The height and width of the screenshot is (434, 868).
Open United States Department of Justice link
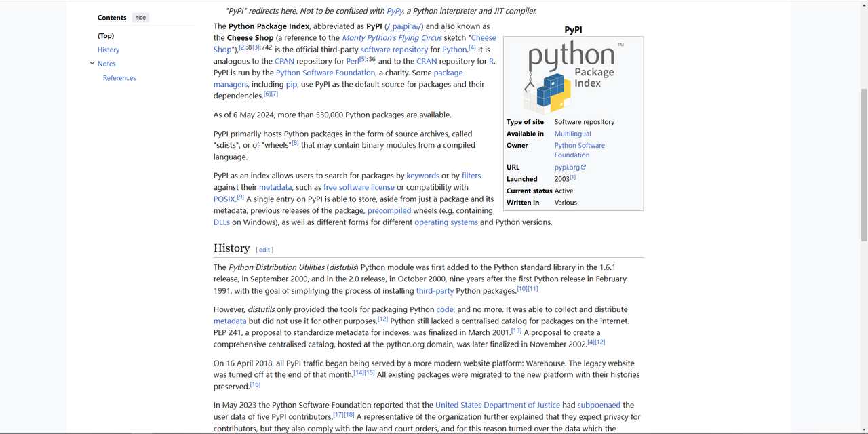coord(497,405)
